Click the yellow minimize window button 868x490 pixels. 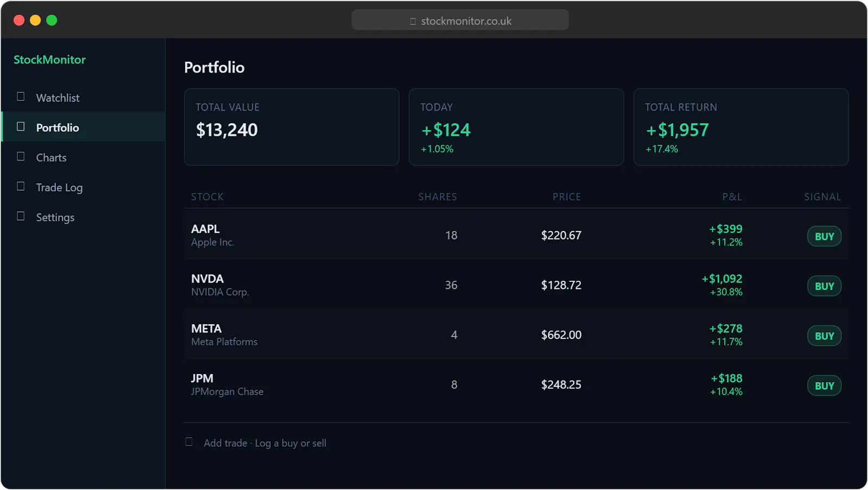(35, 21)
